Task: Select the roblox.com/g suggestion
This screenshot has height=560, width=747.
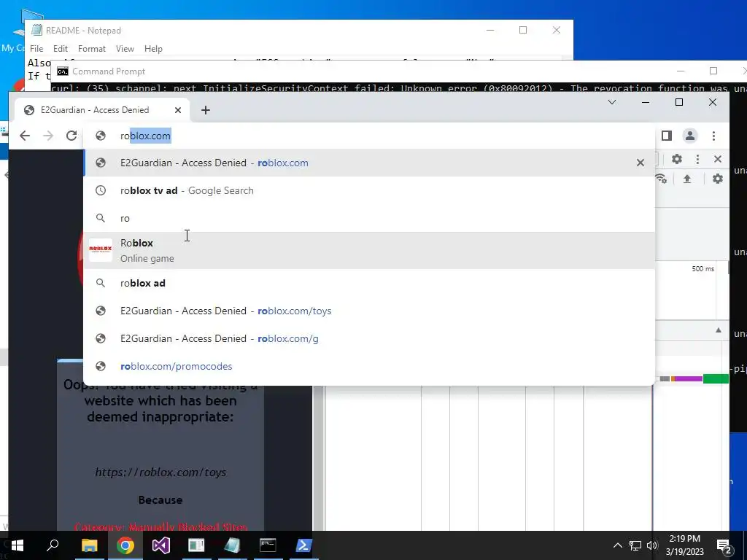Action: click(369, 338)
